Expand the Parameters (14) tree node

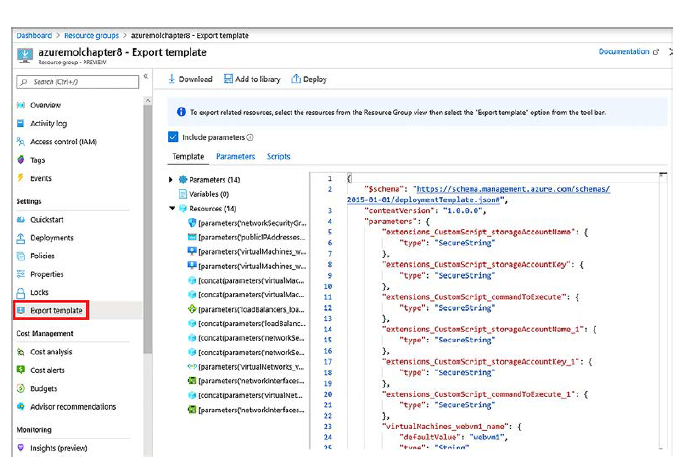pos(171,180)
